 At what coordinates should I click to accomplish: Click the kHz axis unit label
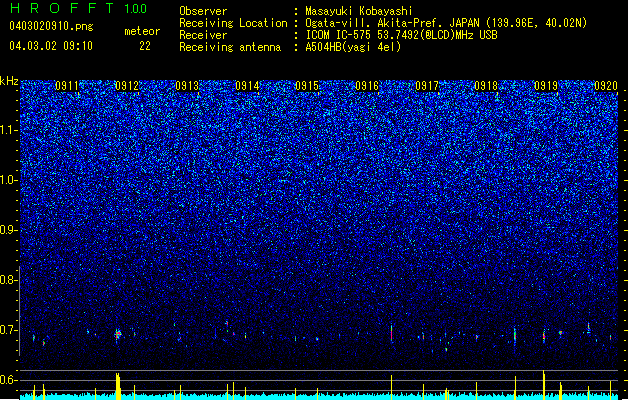(9, 81)
